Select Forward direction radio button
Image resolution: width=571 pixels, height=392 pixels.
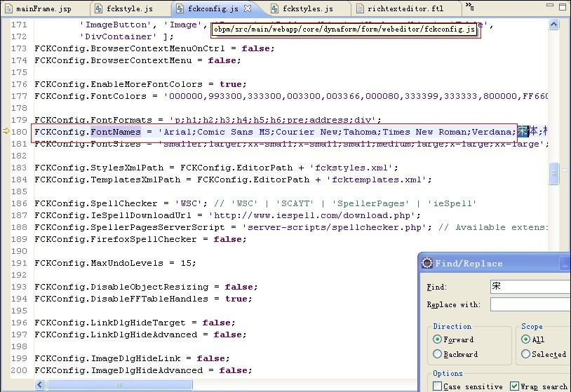438,339
